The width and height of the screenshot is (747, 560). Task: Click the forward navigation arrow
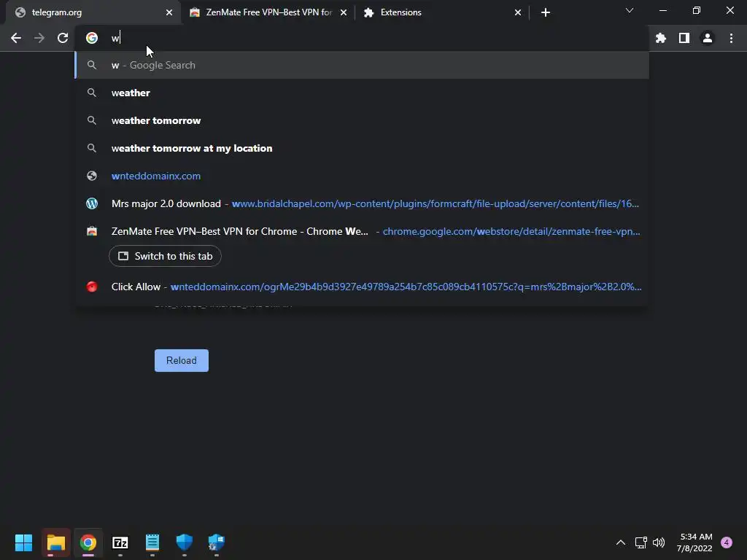click(x=39, y=38)
